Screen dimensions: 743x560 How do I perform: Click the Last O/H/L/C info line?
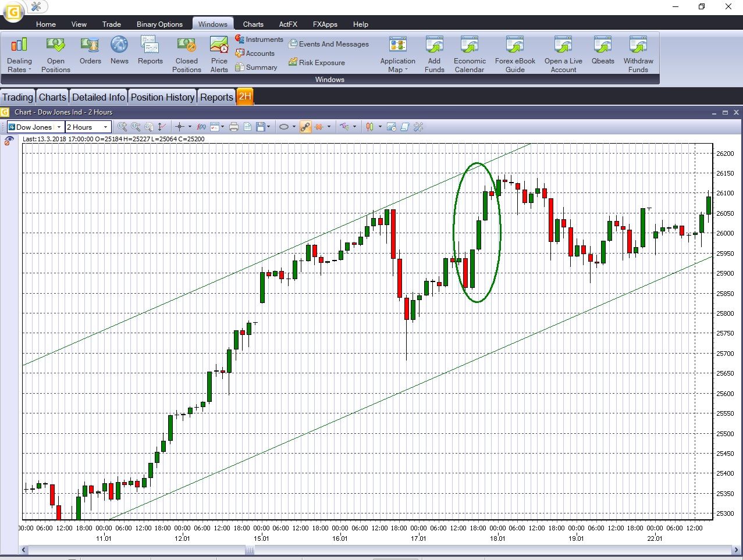coord(113,139)
